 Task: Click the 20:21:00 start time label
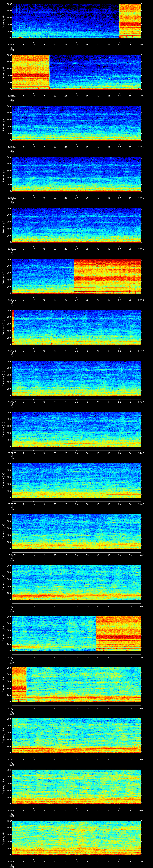12,402
